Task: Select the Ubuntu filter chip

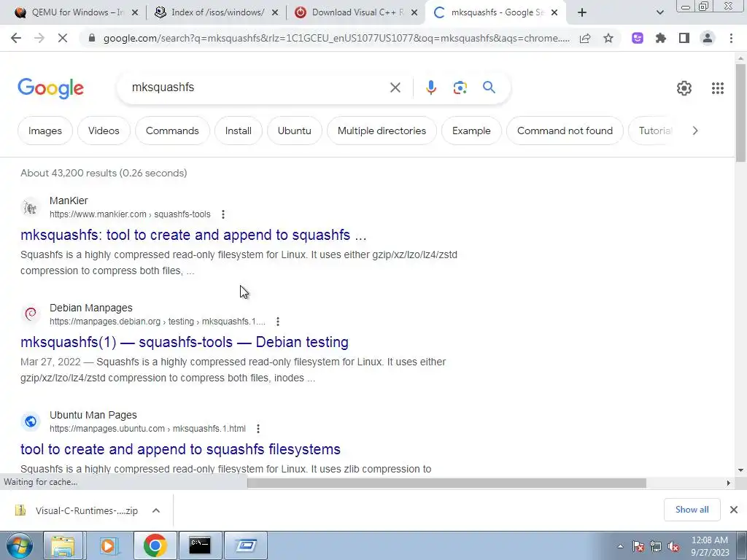Action: pos(295,131)
